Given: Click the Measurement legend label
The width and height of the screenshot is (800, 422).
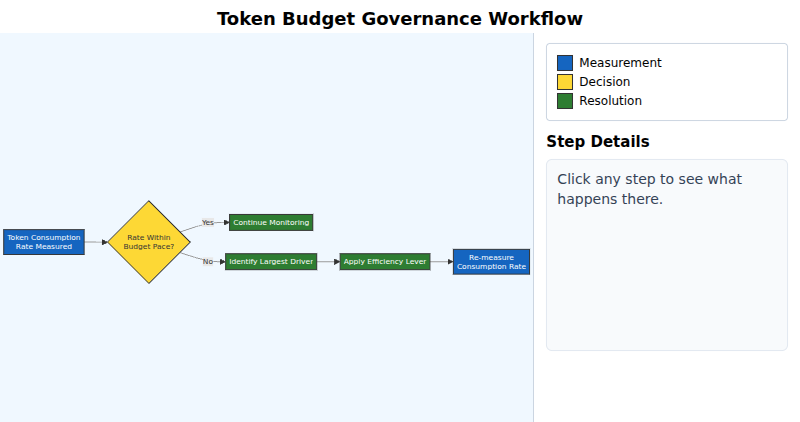Looking at the screenshot, I should pyautogui.click(x=620, y=63).
